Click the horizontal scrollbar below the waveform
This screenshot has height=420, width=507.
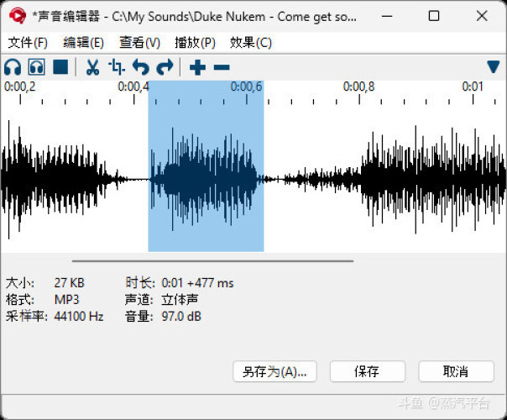point(212,260)
